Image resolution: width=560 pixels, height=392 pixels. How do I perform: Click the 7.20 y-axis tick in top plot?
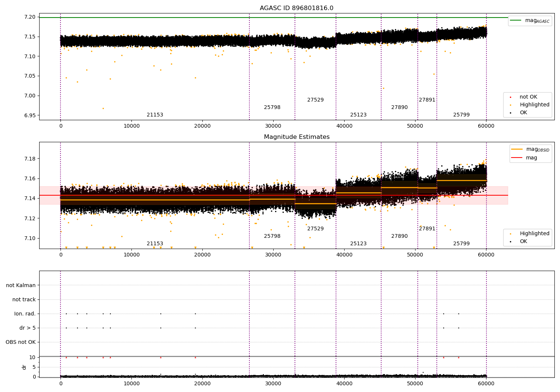pyautogui.click(x=30, y=17)
